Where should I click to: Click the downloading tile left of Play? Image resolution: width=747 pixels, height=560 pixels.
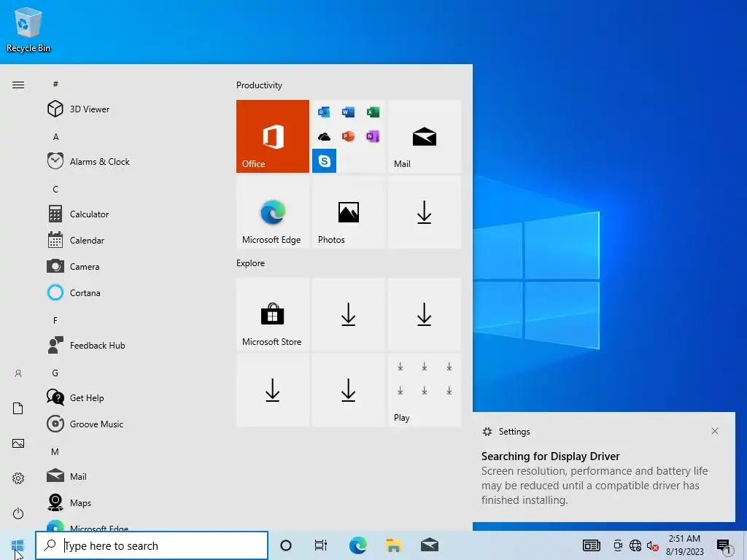tap(348, 389)
